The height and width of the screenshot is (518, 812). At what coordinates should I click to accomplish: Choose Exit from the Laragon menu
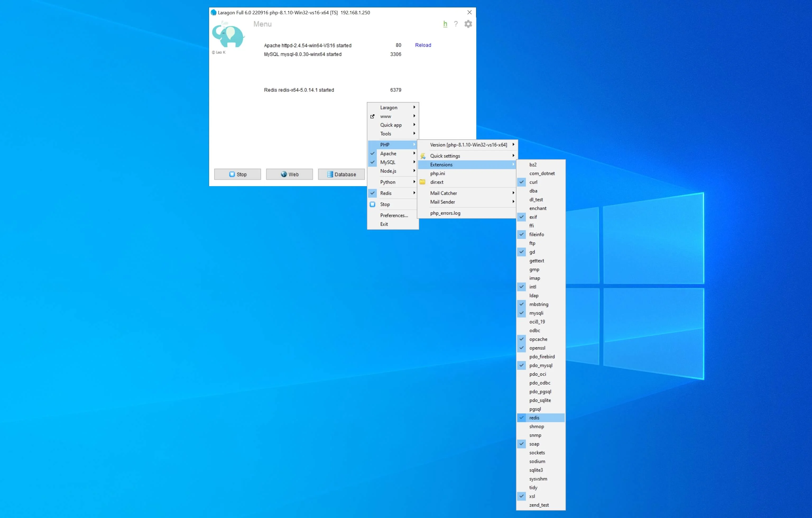pos(393,224)
